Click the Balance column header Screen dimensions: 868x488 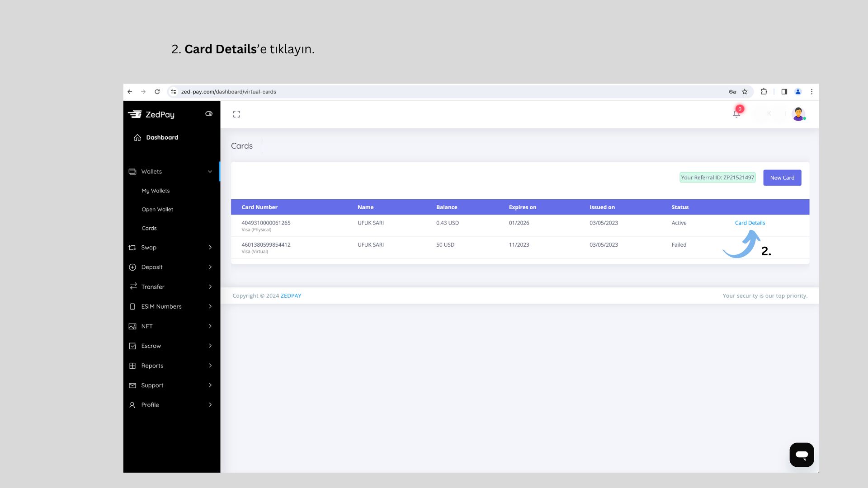pos(447,207)
